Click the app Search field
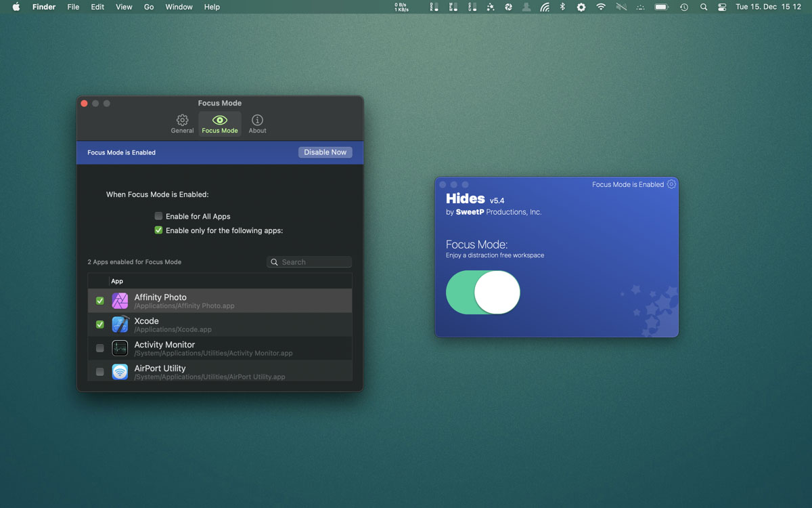This screenshot has height=508, width=812. coord(309,262)
